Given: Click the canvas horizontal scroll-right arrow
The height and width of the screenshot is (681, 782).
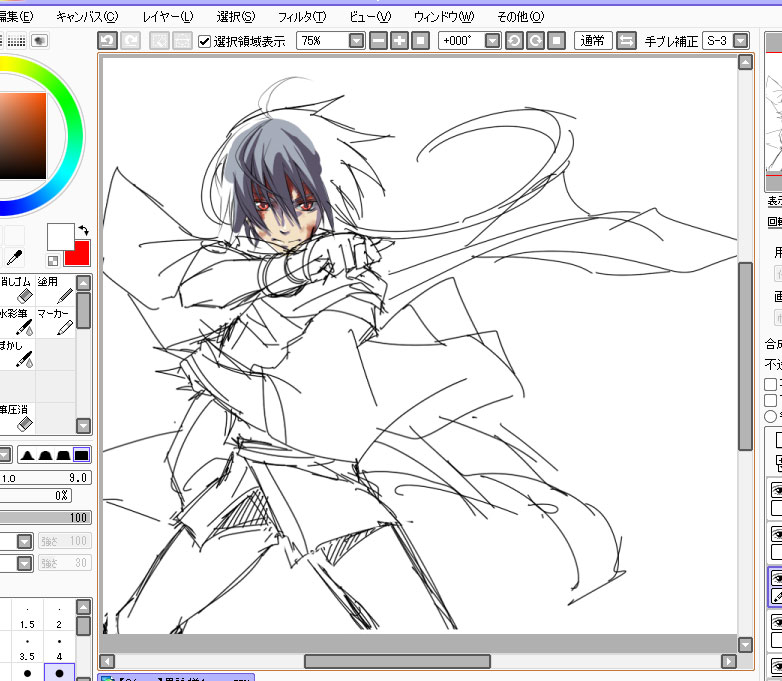Looking at the screenshot, I should point(729,662).
